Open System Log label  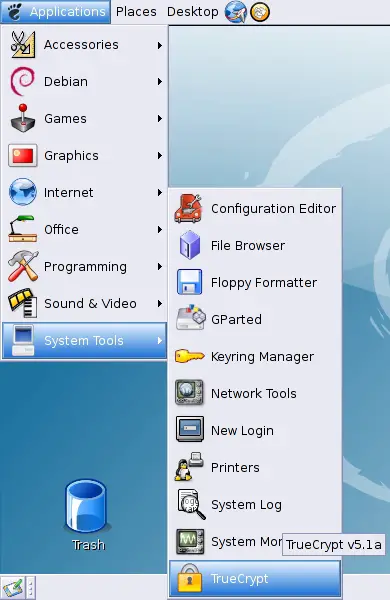[x=246, y=505]
